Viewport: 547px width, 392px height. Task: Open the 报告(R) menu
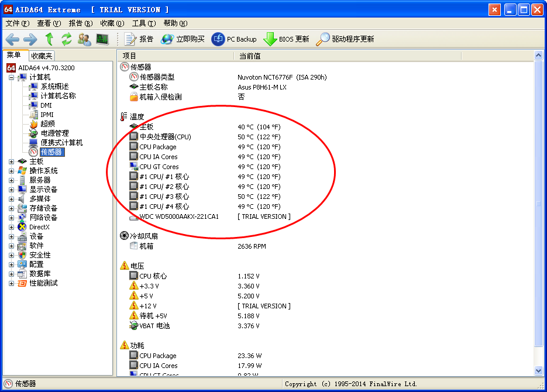point(81,23)
